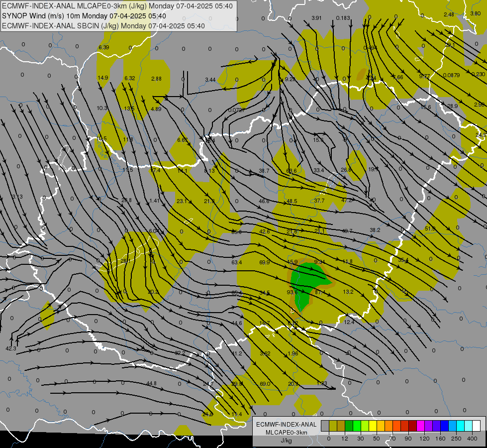
Task: Click the map value '3.44'
Action: click(x=210, y=80)
